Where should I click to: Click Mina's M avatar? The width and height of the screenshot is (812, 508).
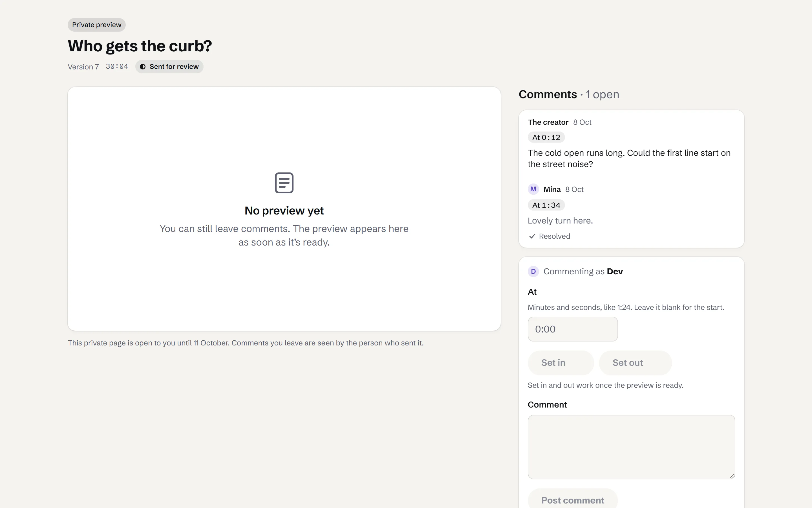point(533,189)
